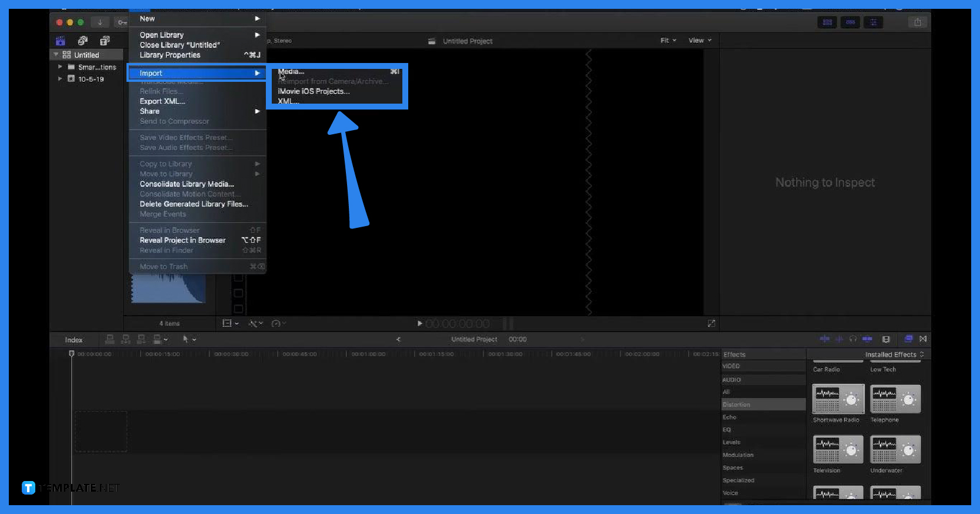
Task: Click the Append clip icon
Action: (141, 339)
